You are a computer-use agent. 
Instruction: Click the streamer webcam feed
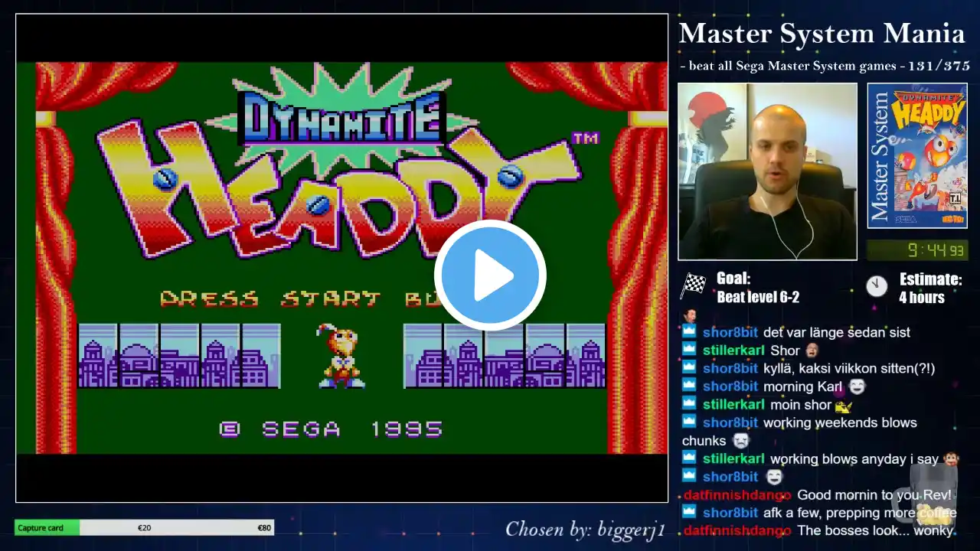pyautogui.click(x=767, y=171)
